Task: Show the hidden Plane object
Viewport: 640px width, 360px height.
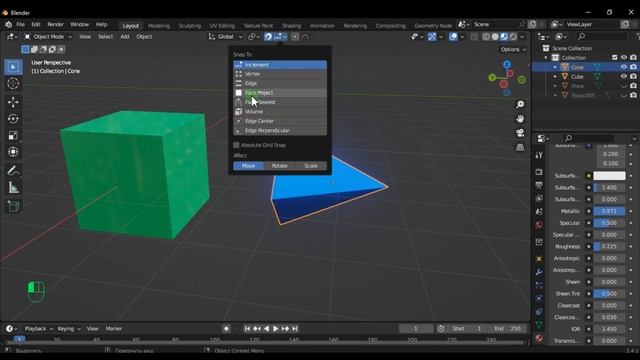Action: [x=624, y=86]
